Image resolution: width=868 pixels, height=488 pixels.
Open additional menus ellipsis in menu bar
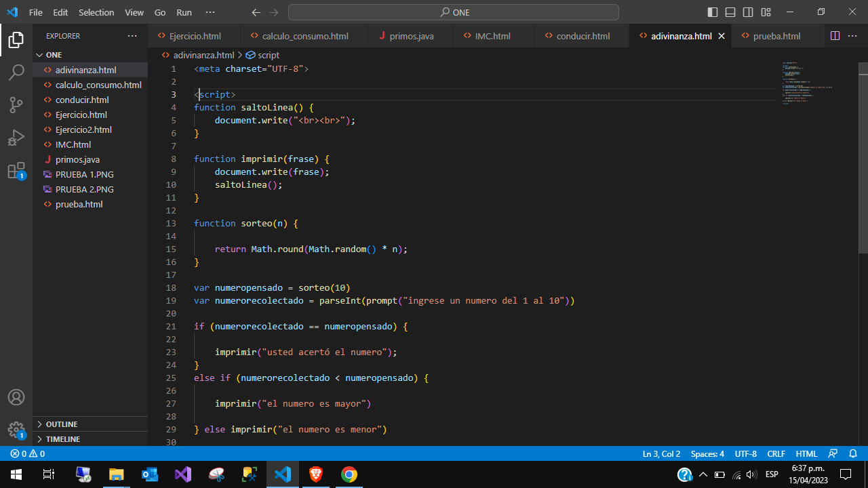pos(210,12)
